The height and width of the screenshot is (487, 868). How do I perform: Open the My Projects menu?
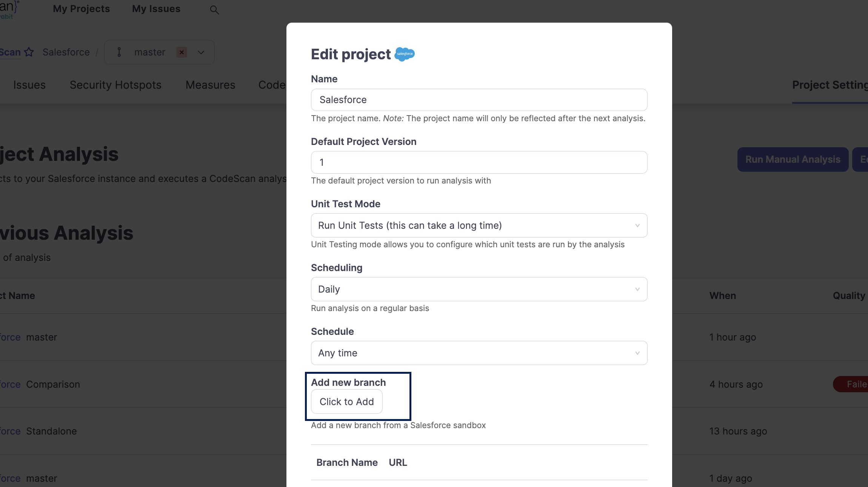pos(82,9)
